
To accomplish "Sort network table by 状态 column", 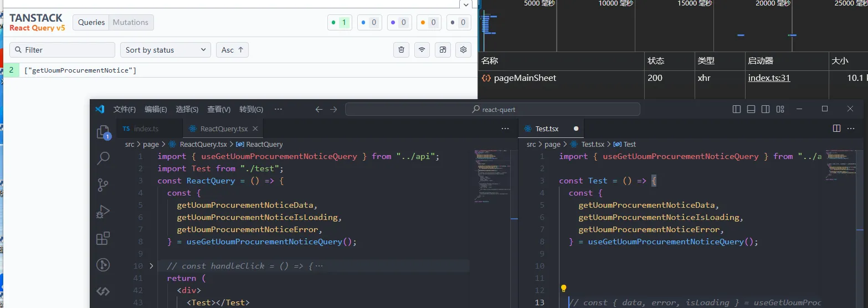I will coord(670,61).
